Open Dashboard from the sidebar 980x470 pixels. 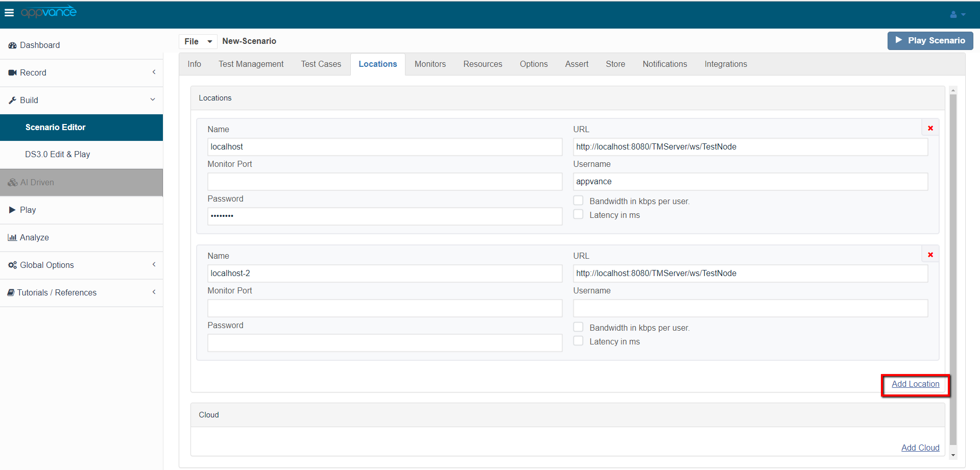[x=40, y=45]
